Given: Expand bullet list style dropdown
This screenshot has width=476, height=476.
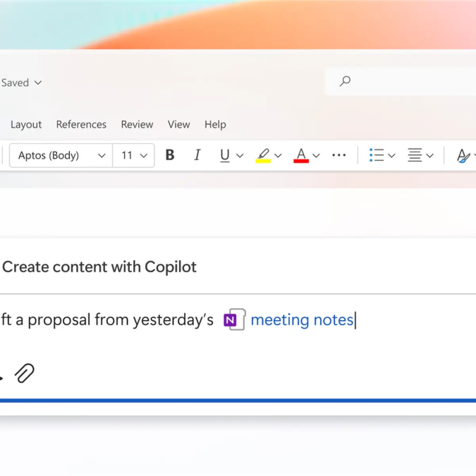Looking at the screenshot, I should (x=392, y=155).
